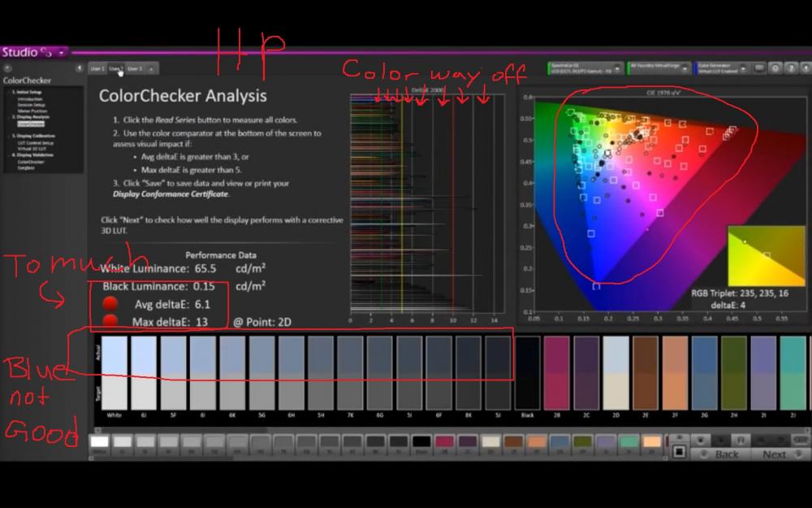The width and height of the screenshot is (812, 508).
Task: Select the white swatch in bottom strip
Action: coord(99,442)
